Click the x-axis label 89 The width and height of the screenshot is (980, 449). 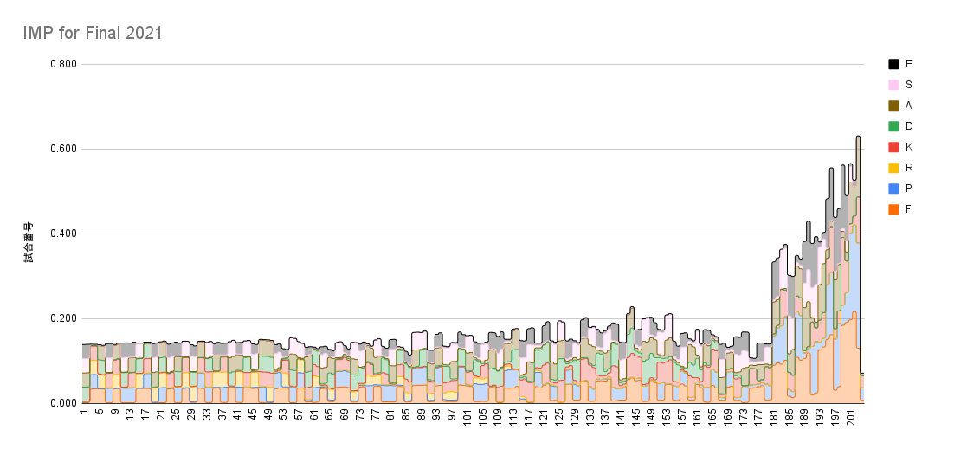tap(422, 414)
